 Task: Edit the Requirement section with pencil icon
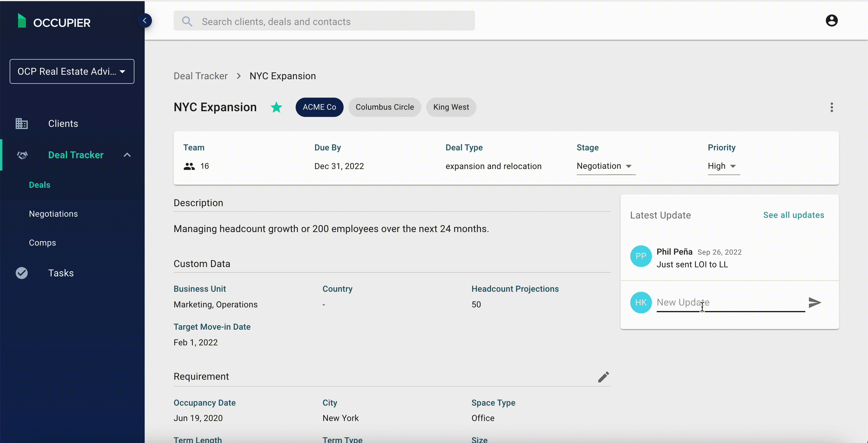coord(603,377)
